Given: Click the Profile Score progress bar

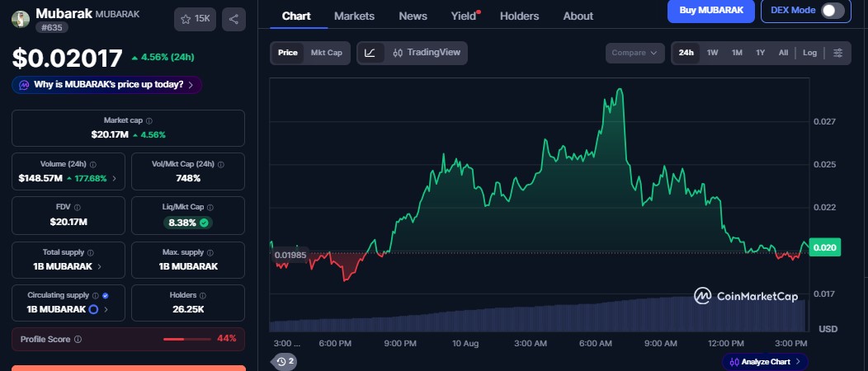Looking at the screenshot, I should pos(187,339).
